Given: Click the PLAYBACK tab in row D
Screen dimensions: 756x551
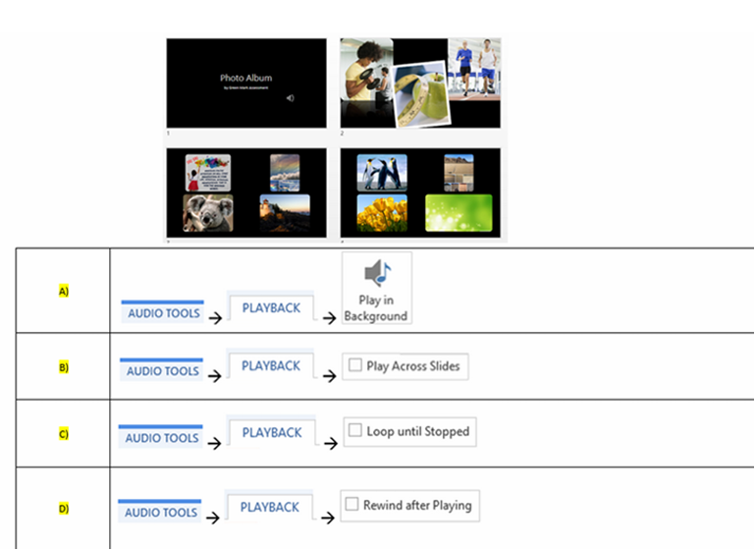Looking at the screenshot, I should tap(270, 507).
